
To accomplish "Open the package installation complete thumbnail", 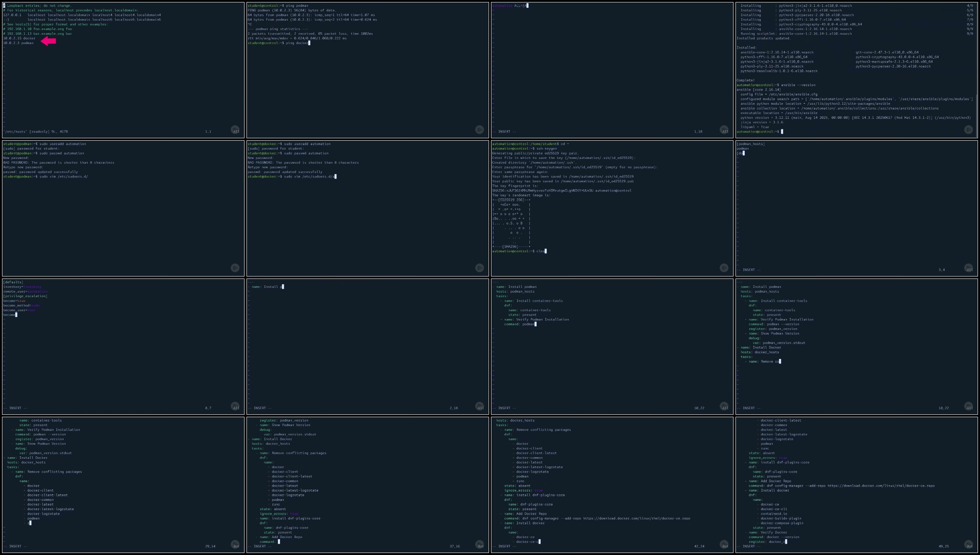I will coord(856,70).
